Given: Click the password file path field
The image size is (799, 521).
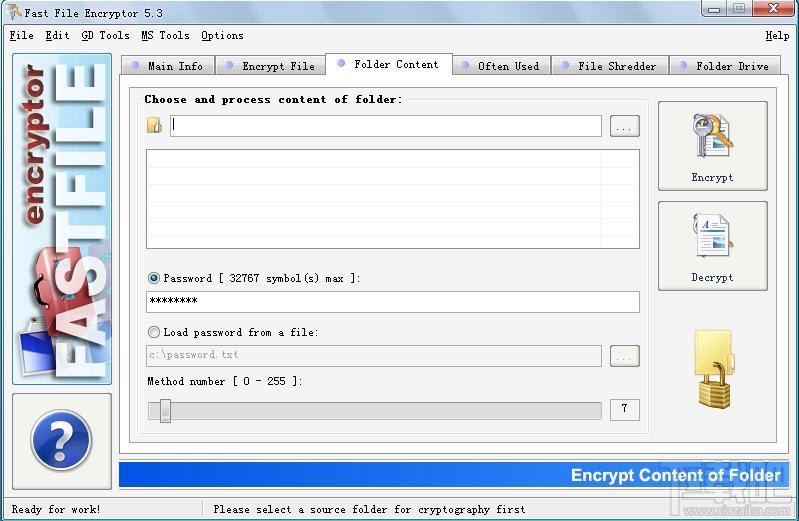Looking at the screenshot, I should 374,356.
